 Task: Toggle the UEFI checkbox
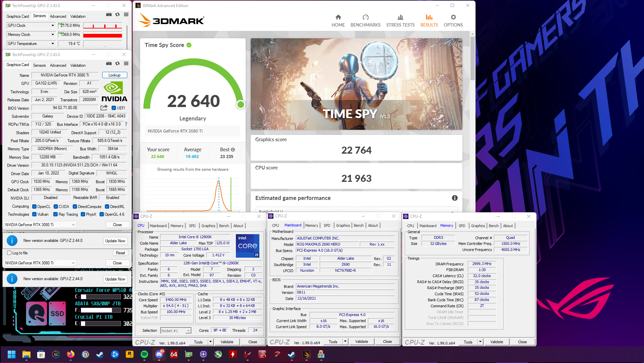pyautogui.click(x=114, y=108)
